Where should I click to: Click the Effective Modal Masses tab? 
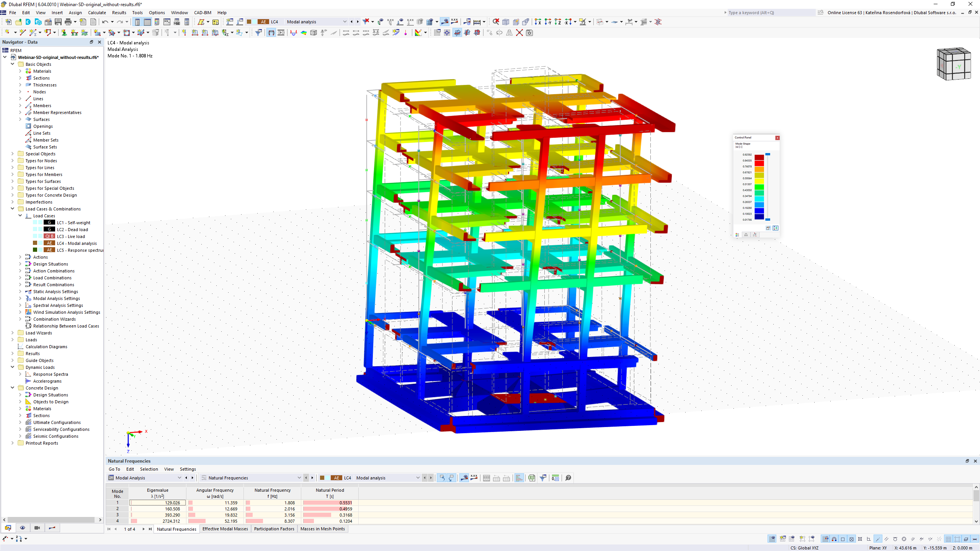(225, 529)
